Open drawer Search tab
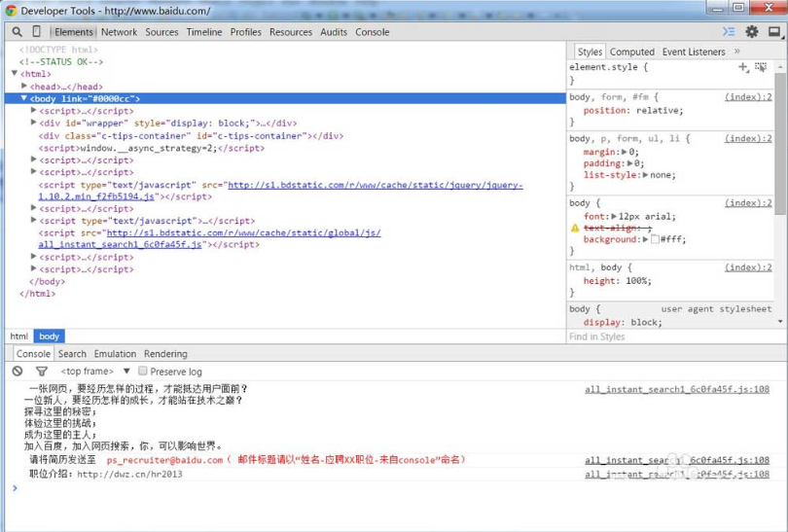Viewport: 788px width, 532px height. [72, 354]
